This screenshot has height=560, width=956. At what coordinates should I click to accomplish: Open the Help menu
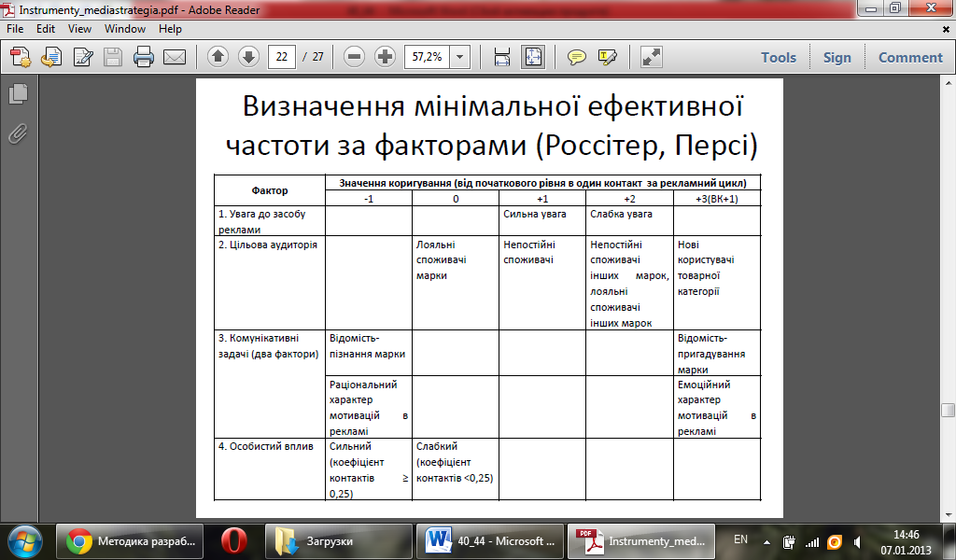pyautogui.click(x=170, y=29)
